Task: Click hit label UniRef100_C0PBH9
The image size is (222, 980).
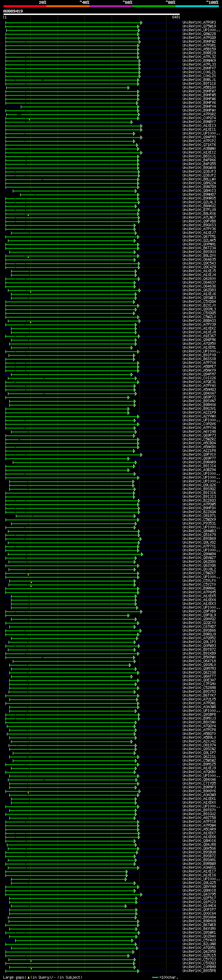Action: [199, 967]
